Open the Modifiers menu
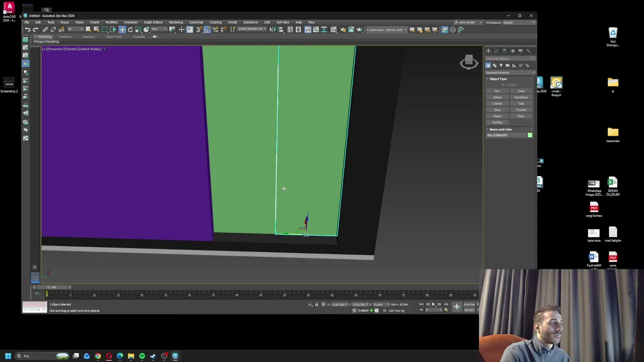The height and width of the screenshot is (362, 644). tap(111, 22)
